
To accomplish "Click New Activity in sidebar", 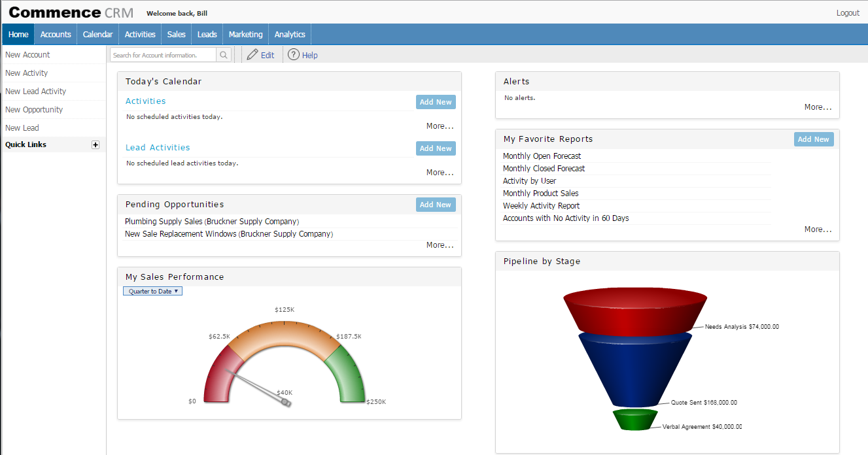I will pos(27,73).
